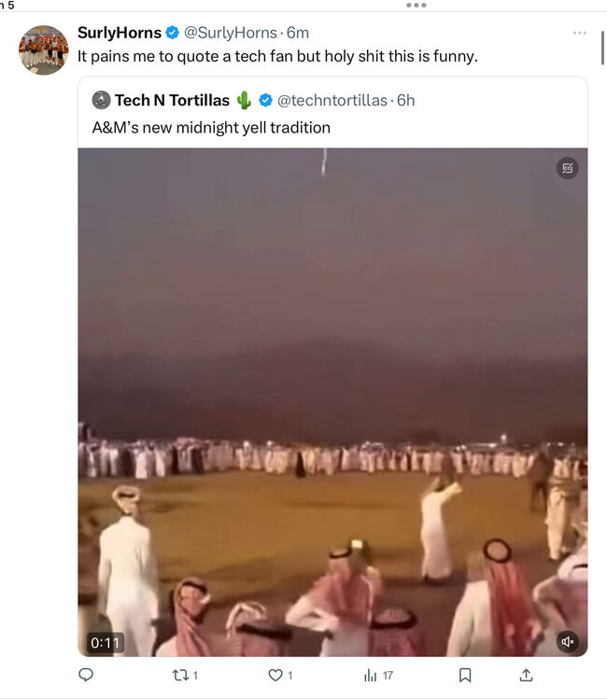The width and height of the screenshot is (607, 700).
Task: Click the @techntortillas handle
Action: [332, 101]
